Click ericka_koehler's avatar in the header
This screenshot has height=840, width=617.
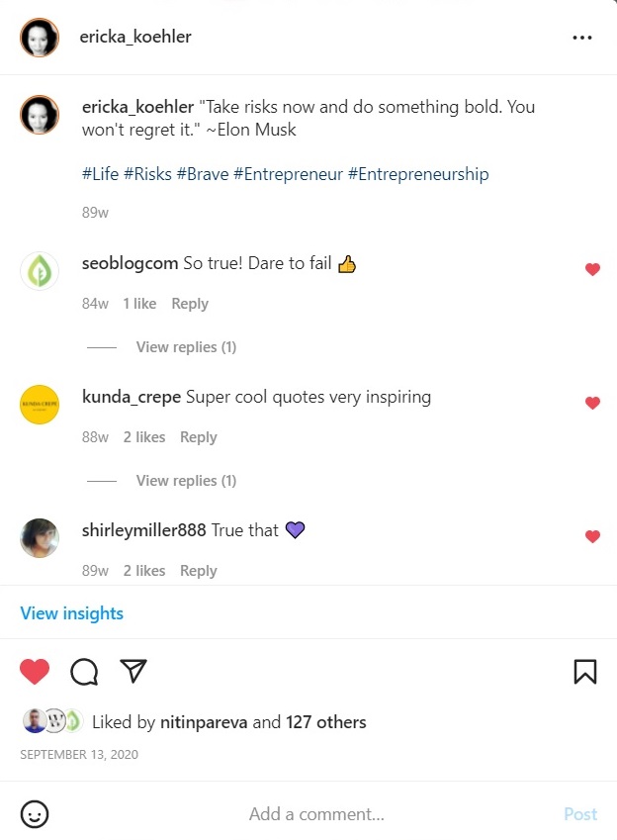pyautogui.click(x=41, y=38)
